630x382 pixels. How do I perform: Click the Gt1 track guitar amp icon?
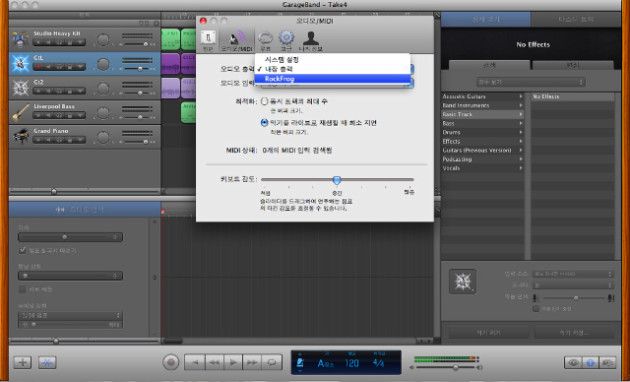20,64
